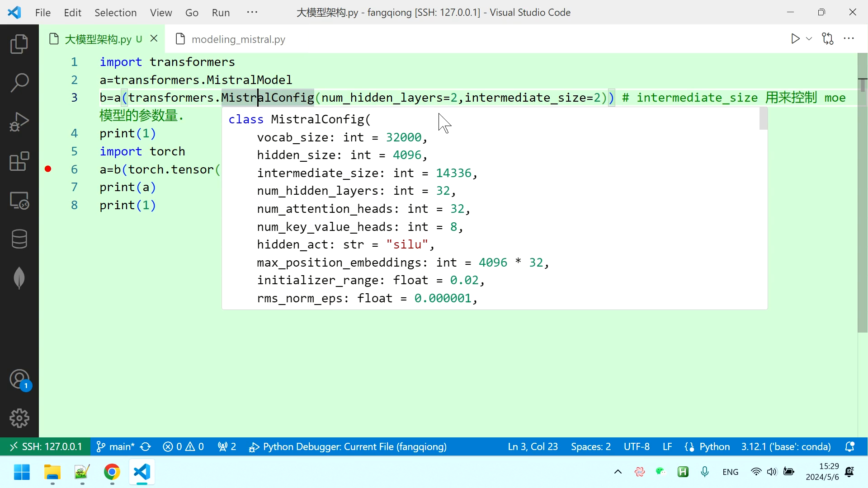868x488 pixels.
Task: Expand the run button dropdown arrow
Action: pos(809,39)
